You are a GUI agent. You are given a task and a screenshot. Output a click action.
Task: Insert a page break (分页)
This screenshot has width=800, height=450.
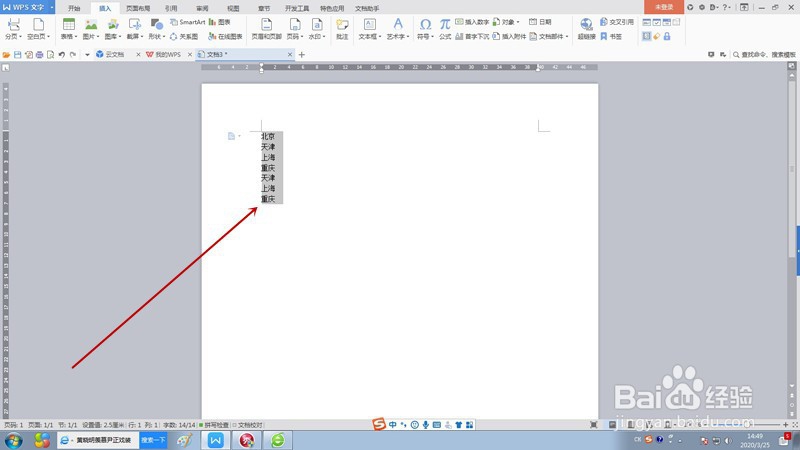13,28
